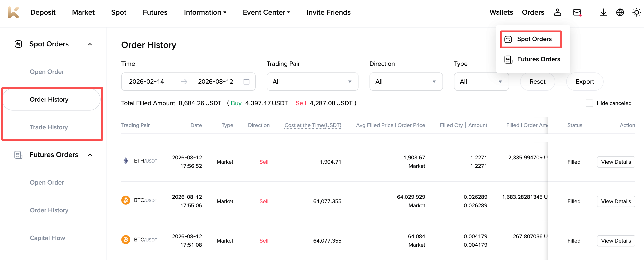
Task: Click the calendar icon in date range
Action: point(246,82)
